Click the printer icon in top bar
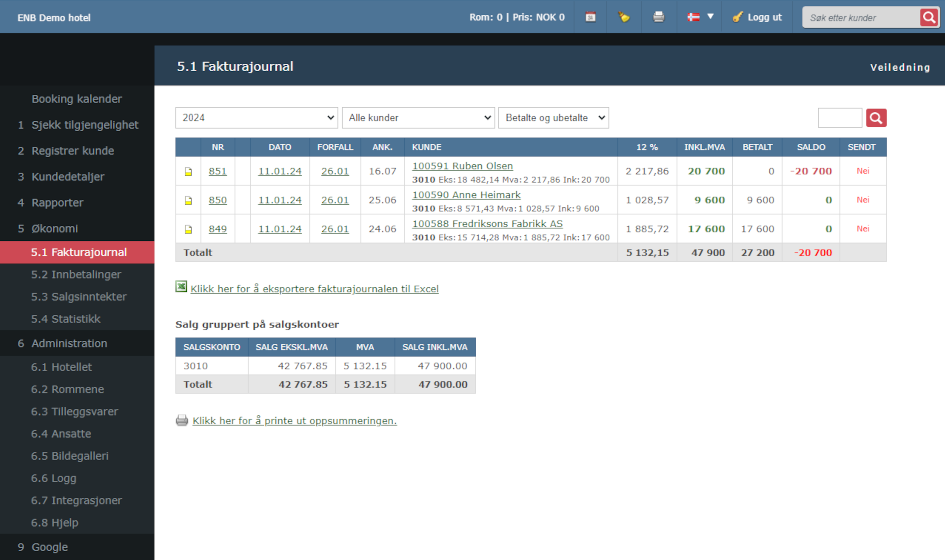The image size is (945, 560). pos(659,17)
